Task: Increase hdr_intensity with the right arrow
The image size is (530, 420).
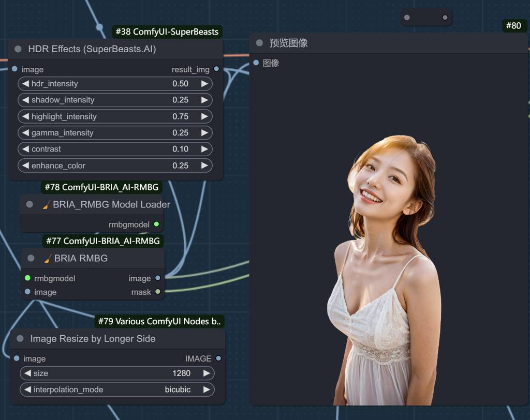Action: (x=205, y=84)
